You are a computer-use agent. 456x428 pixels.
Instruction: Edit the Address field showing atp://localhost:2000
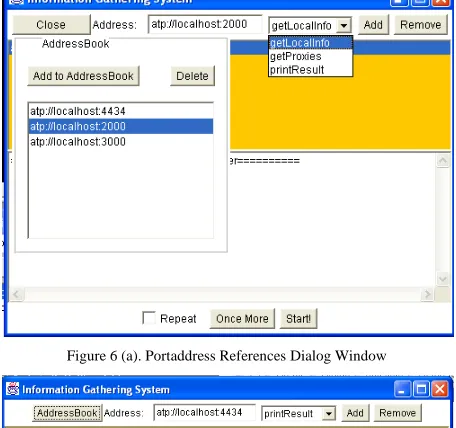click(205, 24)
